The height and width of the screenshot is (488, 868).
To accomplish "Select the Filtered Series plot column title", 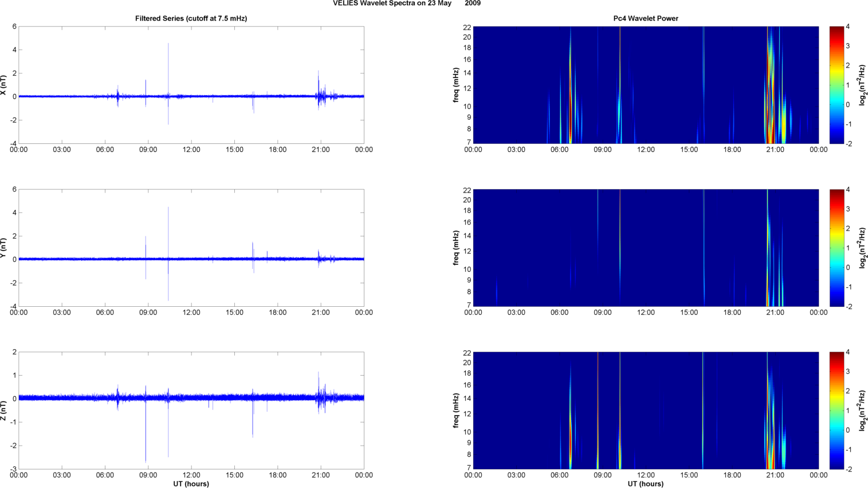I will point(191,18).
